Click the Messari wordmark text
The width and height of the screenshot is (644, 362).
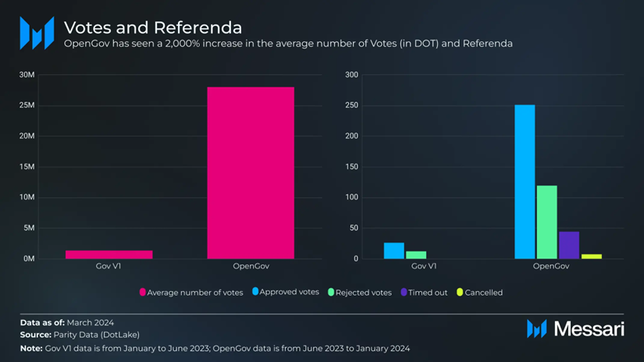click(589, 328)
